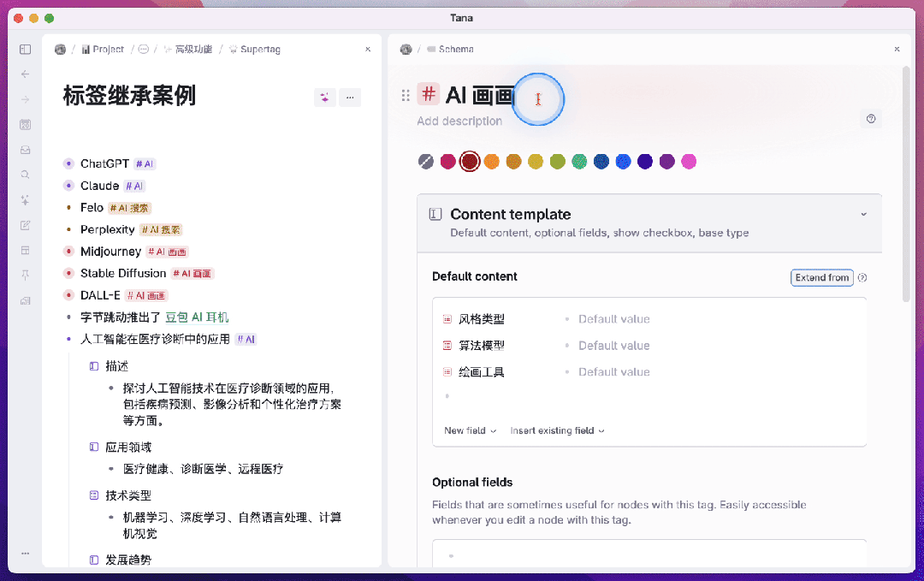This screenshot has width=924, height=581.
Task: Click the field icon of 风格类型
Action: point(447,319)
